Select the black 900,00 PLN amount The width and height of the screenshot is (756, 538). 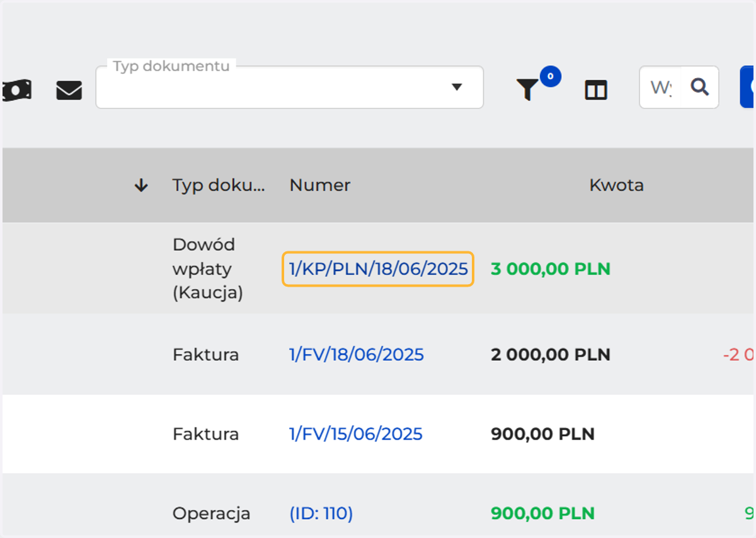[x=542, y=434]
